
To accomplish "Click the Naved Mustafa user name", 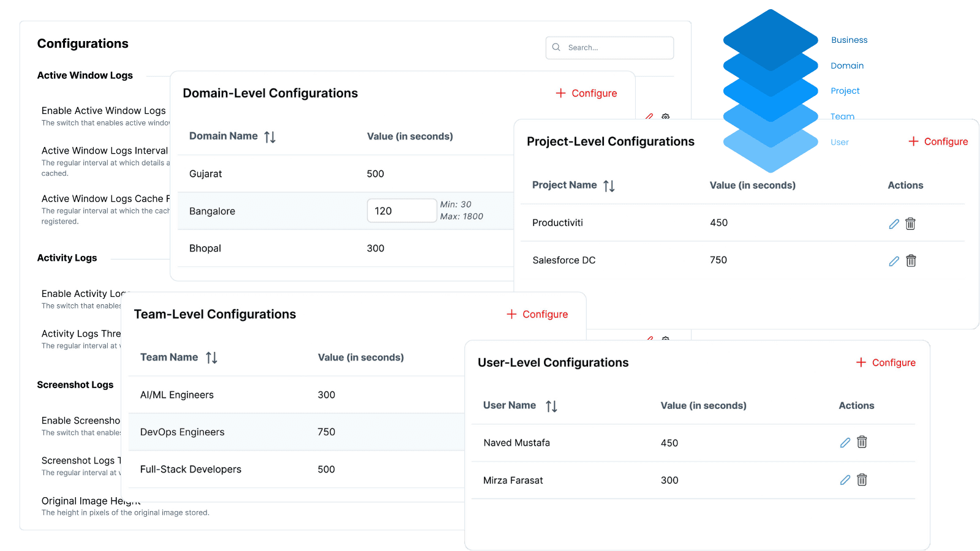I will pos(516,443).
